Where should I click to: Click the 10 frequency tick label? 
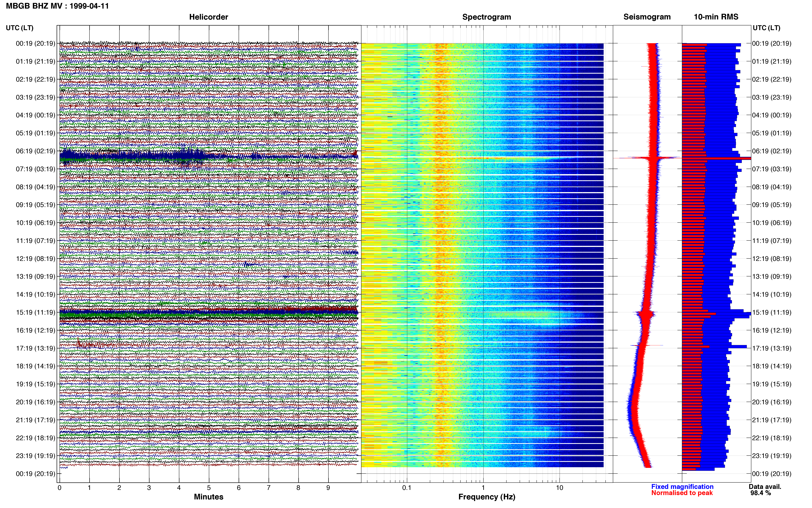click(559, 487)
